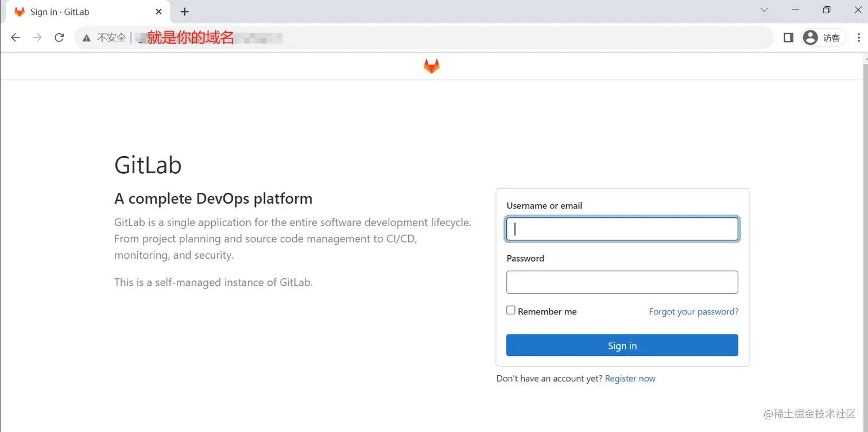Viewport: 868px width, 432px height.
Task: Expand the tab search chevron
Action: (764, 10)
